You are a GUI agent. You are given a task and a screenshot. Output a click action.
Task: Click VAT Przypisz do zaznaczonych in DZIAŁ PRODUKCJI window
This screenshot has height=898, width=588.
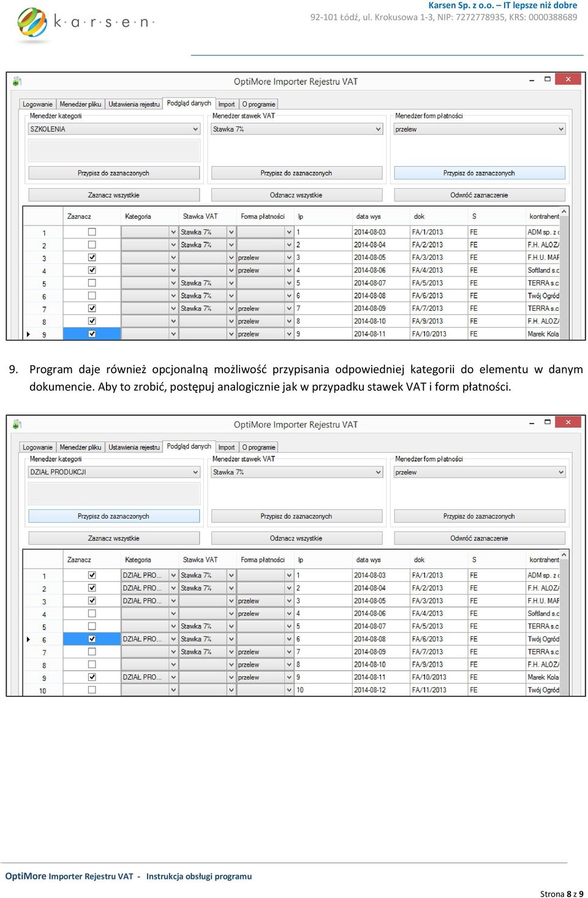pos(296,516)
